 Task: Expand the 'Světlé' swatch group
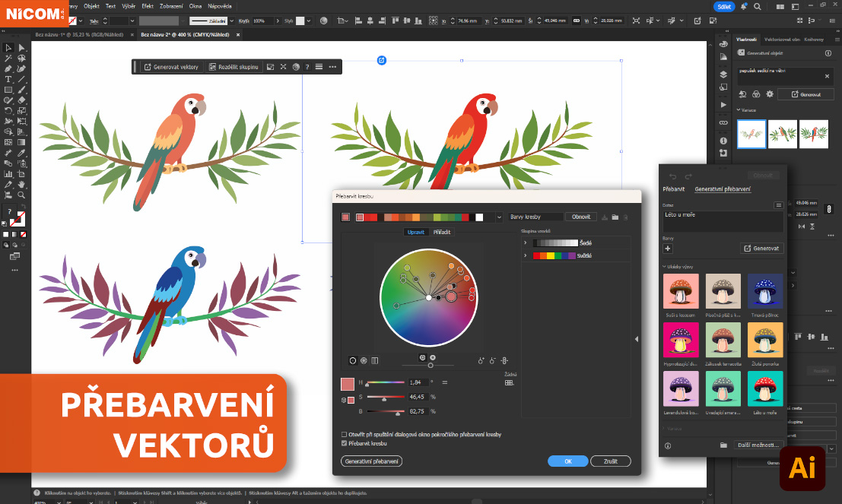pos(525,256)
